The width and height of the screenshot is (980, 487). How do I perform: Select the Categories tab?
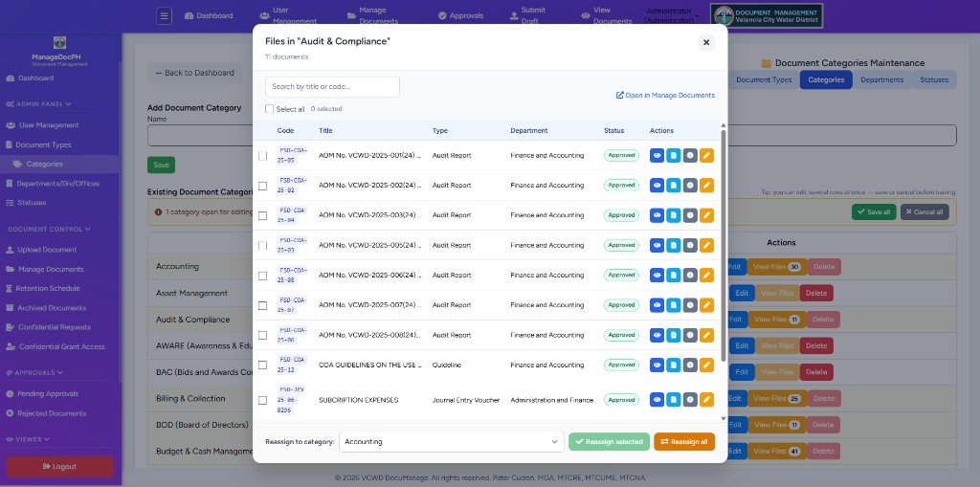tap(826, 80)
